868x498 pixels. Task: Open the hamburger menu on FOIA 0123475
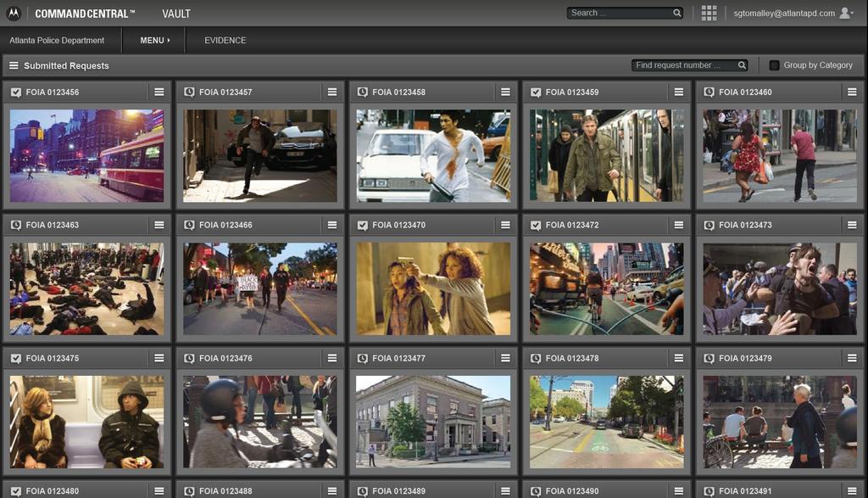(159, 358)
